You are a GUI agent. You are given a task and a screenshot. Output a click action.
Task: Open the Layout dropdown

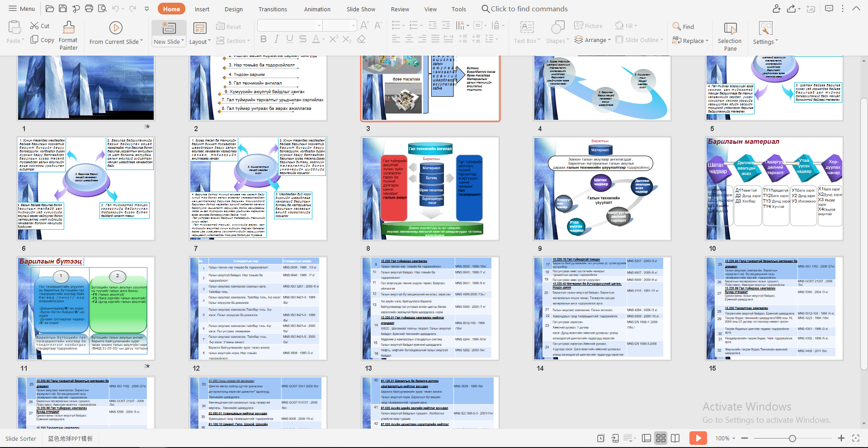(x=200, y=42)
